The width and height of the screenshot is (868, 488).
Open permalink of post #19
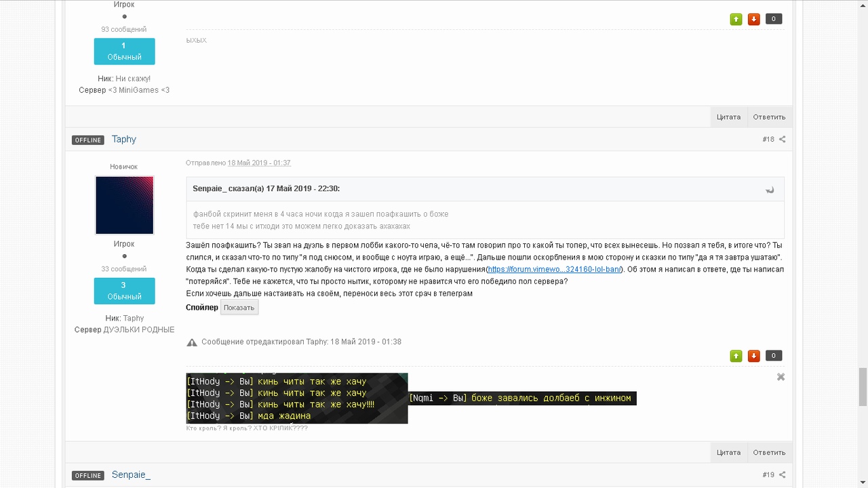[768, 475]
